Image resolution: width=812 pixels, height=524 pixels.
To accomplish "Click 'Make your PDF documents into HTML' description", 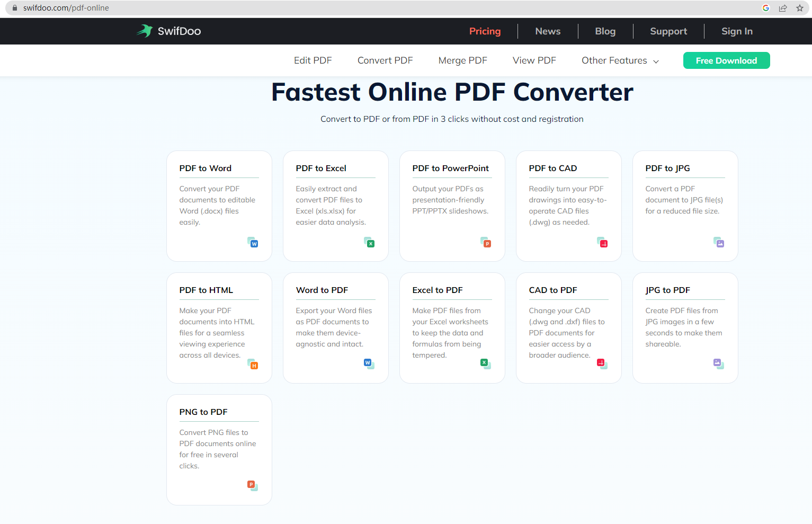I will point(217,333).
